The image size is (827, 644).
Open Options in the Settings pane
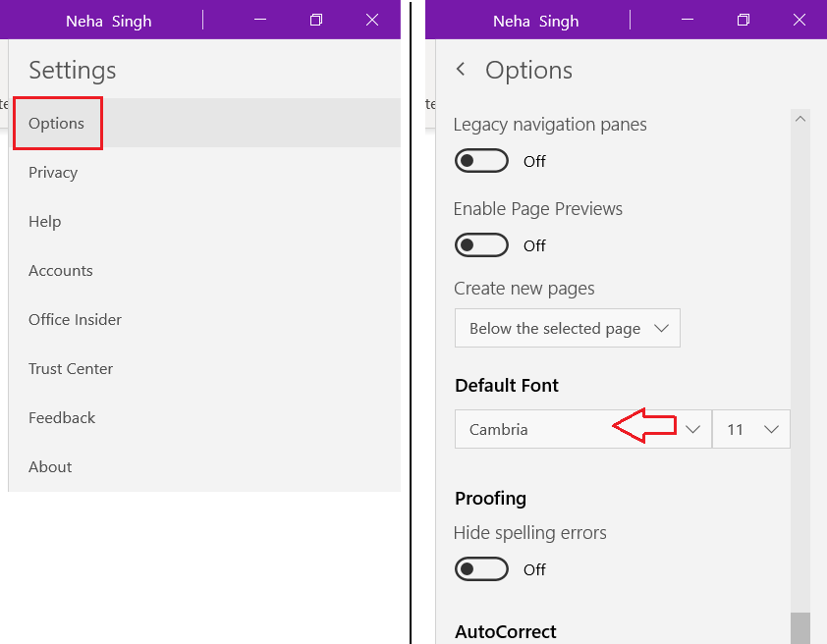204,123
